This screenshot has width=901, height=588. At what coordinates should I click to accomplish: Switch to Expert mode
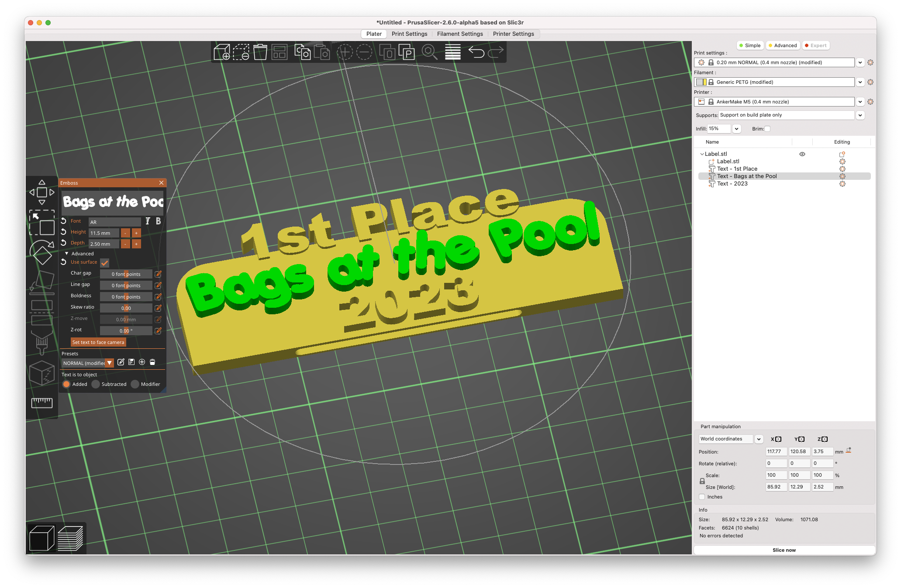816,45
